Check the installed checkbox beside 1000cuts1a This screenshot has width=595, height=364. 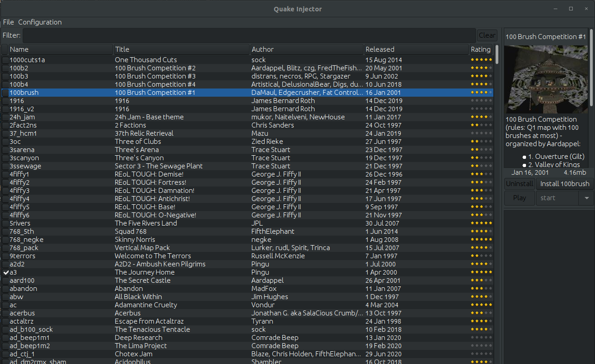6,59
